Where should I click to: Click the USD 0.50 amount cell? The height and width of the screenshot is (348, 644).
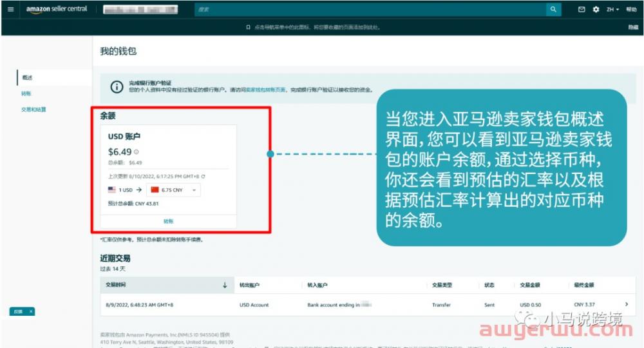point(530,305)
